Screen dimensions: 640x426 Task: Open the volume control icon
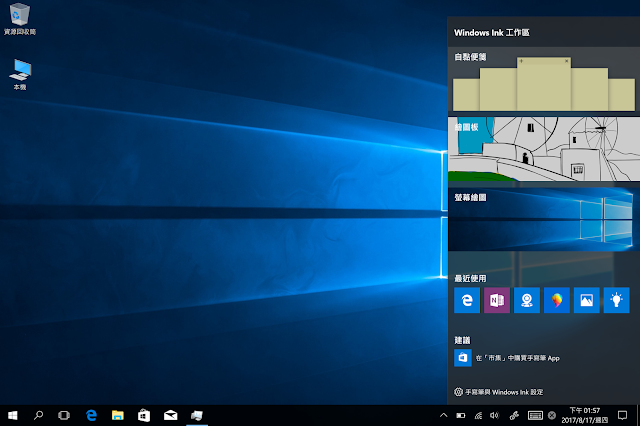pyautogui.click(x=494, y=415)
